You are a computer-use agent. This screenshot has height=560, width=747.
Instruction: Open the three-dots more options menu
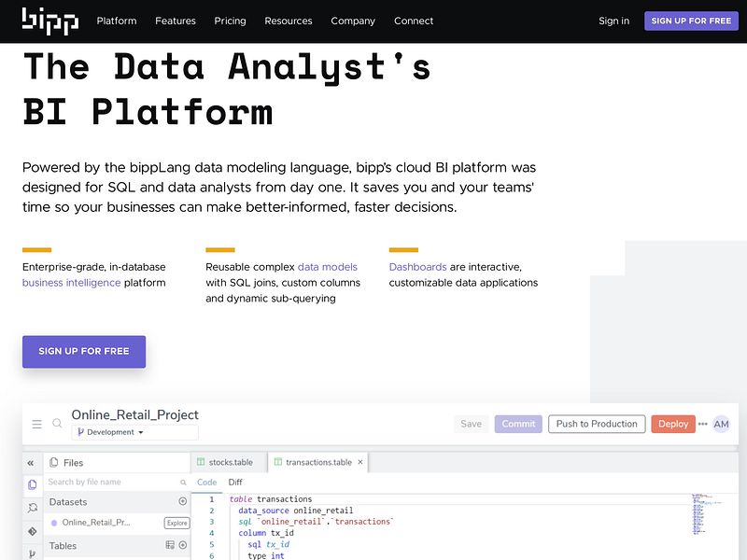tap(703, 424)
